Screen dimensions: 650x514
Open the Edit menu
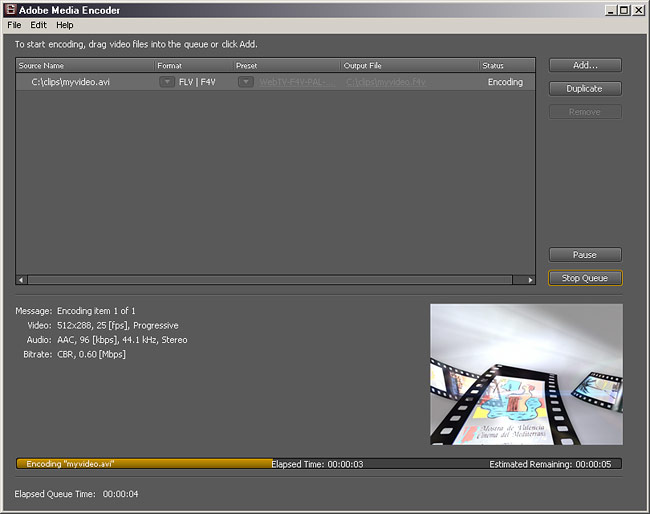pos(38,25)
